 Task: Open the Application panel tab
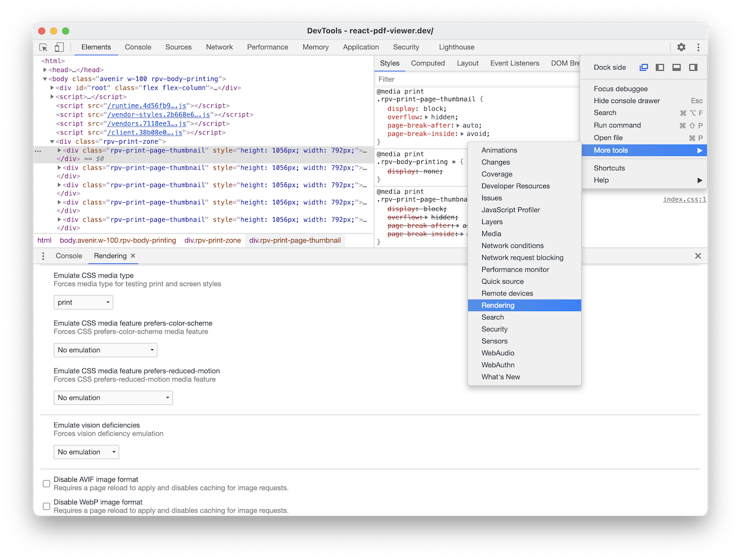point(361,47)
